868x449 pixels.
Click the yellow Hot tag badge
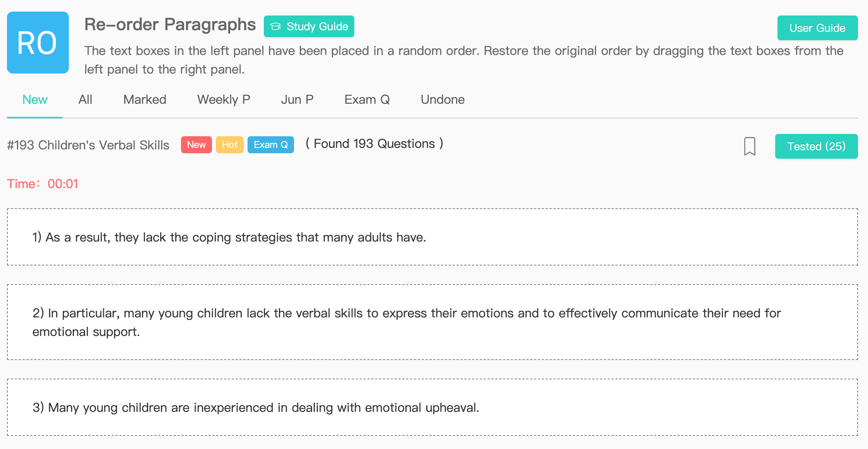tap(230, 145)
